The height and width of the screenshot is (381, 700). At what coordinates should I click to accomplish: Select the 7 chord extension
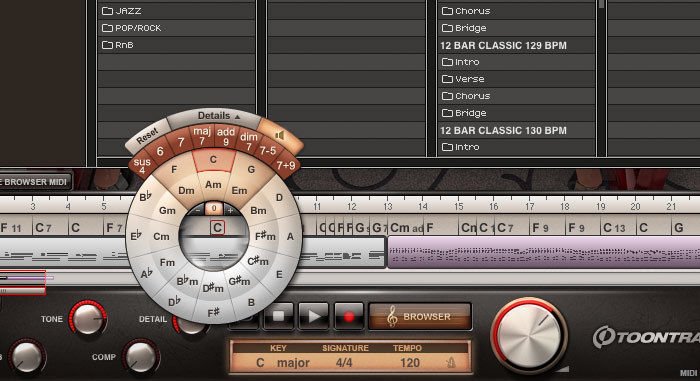tap(181, 142)
